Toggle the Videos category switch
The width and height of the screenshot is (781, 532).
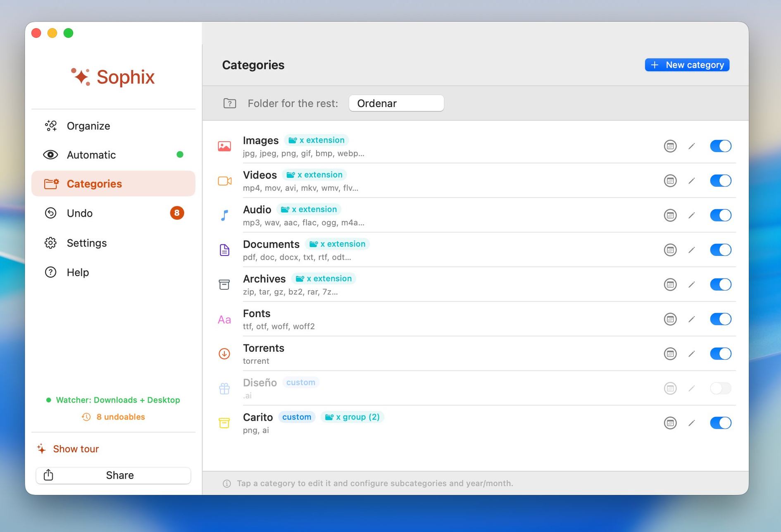tap(720, 181)
